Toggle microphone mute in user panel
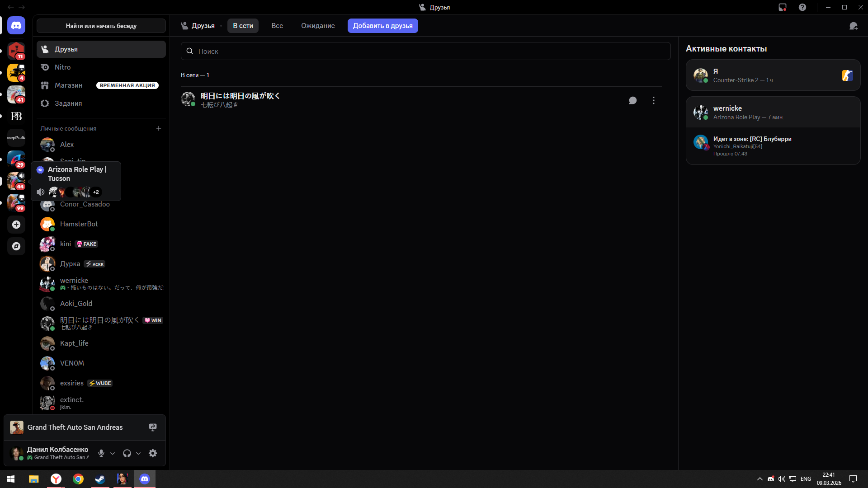This screenshot has width=868, height=488. click(x=101, y=453)
